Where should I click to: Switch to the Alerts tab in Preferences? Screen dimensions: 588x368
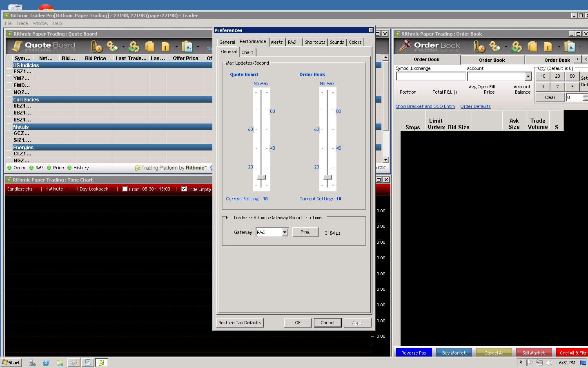coord(277,42)
